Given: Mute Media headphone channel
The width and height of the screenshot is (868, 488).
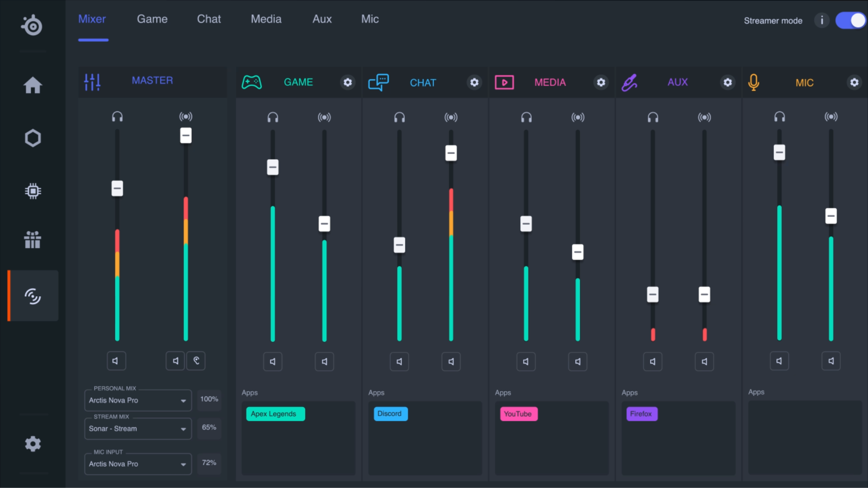Looking at the screenshot, I should (x=526, y=362).
